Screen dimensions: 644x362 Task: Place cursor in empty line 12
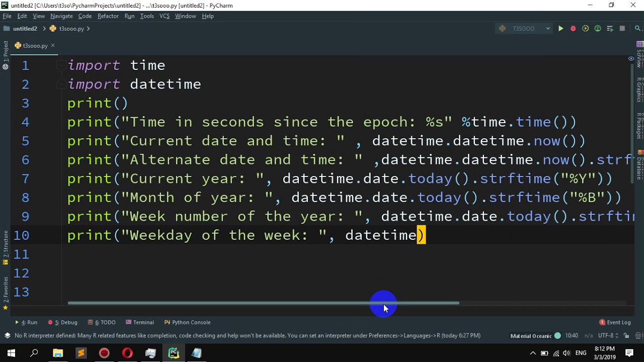(347, 273)
